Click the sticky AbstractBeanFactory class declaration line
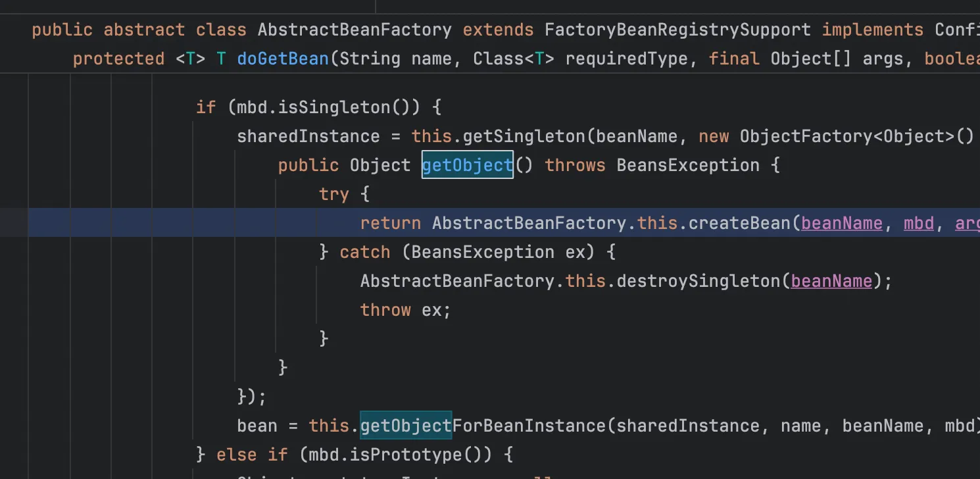 [x=355, y=30]
